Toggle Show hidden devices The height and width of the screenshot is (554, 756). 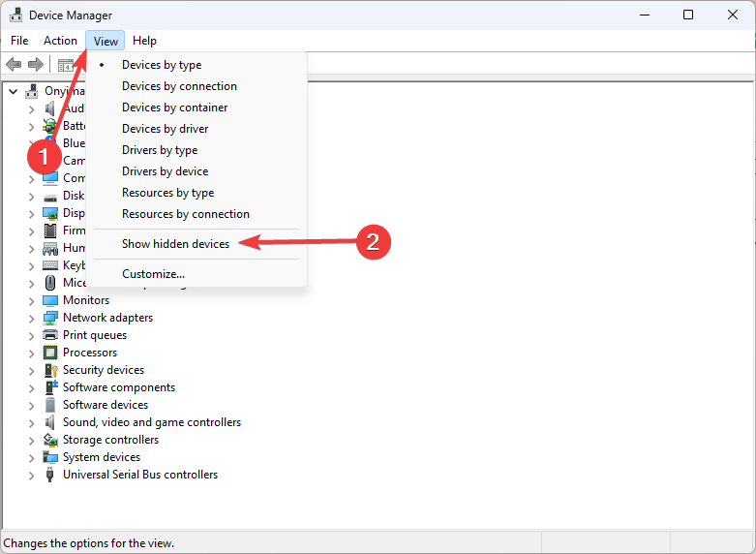point(197,244)
